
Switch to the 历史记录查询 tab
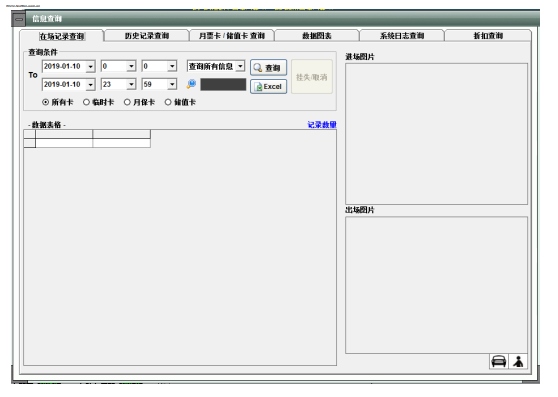(147, 36)
